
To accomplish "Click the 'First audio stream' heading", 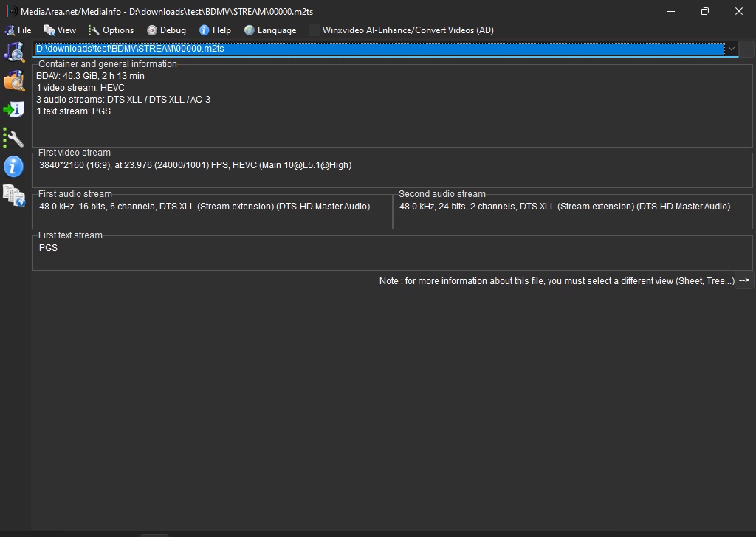I will (75, 193).
